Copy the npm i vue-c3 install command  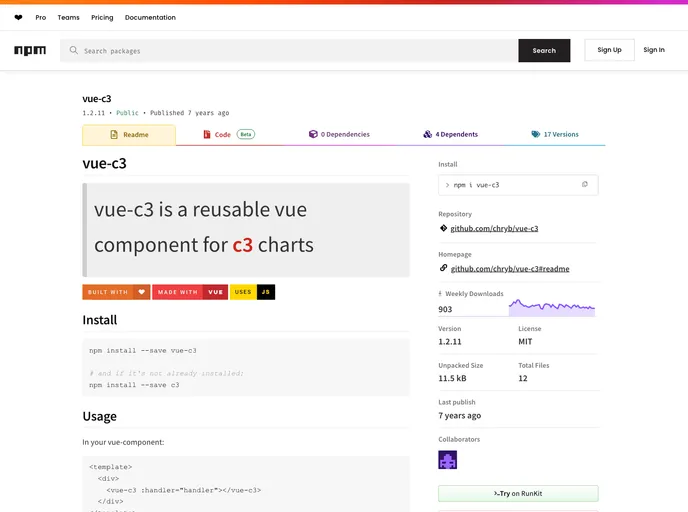584,184
